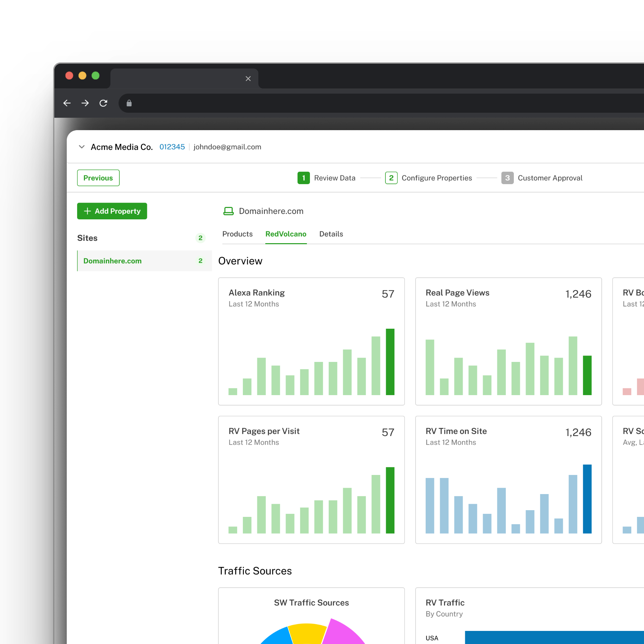Image resolution: width=644 pixels, height=644 pixels.
Task: Open account ID 012345 link
Action: point(172,147)
